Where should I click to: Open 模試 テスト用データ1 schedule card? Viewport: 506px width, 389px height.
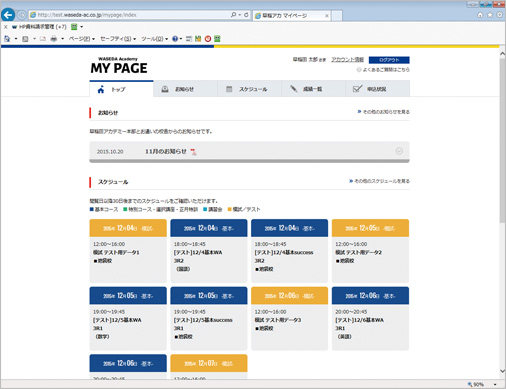[x=128, y=251]
